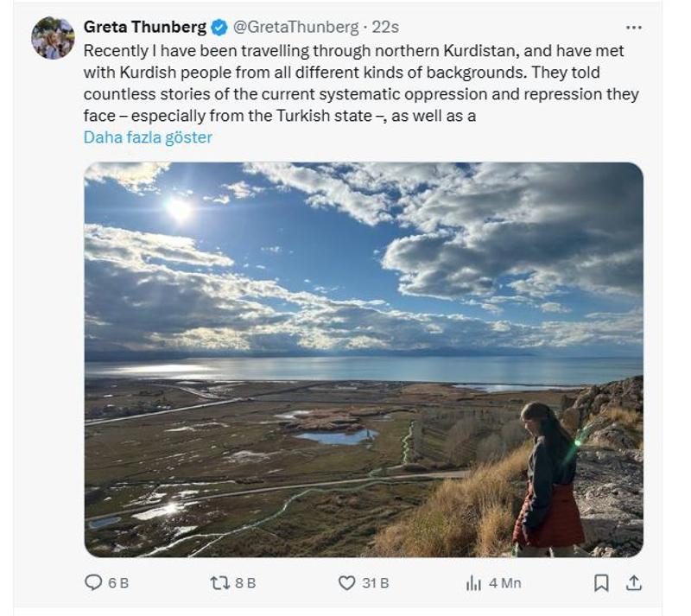Click the retweet arrows icon
The height and width of the screenshot is (616, 691).
click(x=220, y=583)
